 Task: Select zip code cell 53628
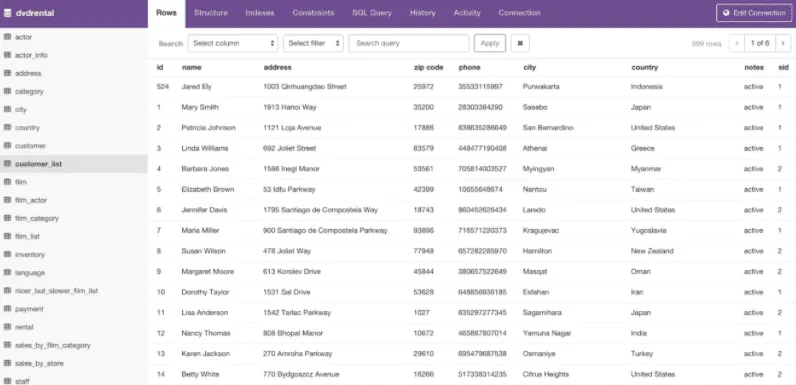[x=423, y=292]
